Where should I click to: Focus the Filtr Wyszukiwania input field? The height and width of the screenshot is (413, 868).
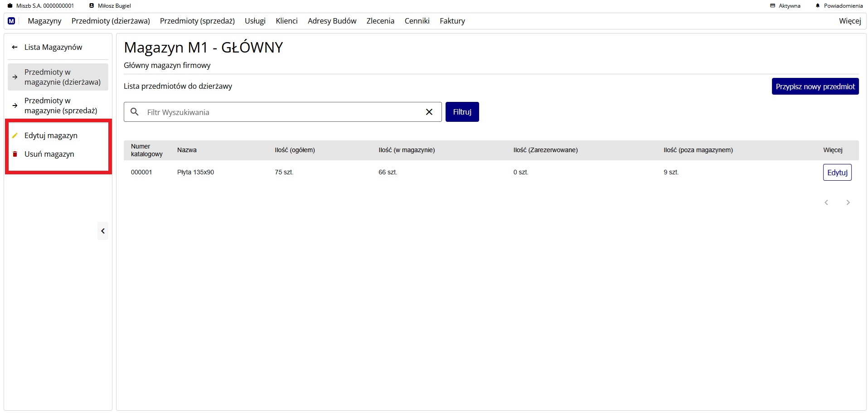[x=281, y=112]
